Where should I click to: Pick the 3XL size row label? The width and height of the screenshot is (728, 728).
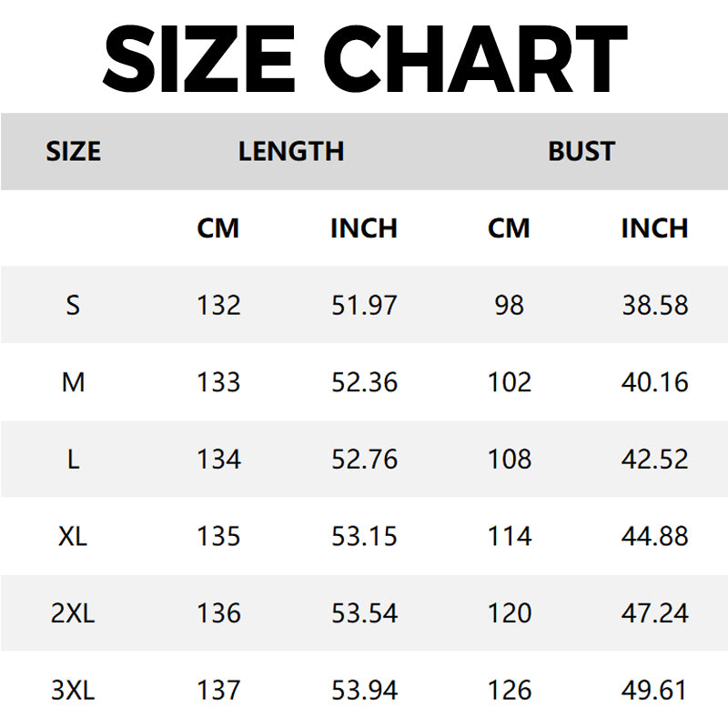tap(73, 691)
